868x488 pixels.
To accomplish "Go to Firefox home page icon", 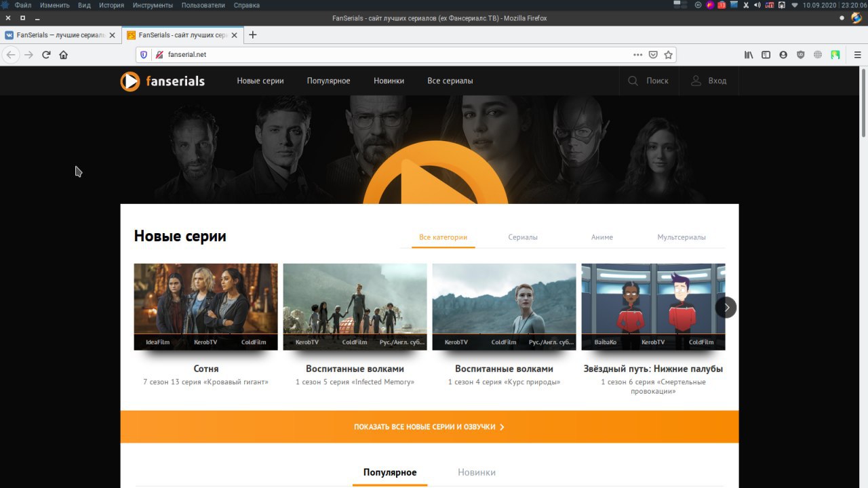I will [x=64, y=55].
